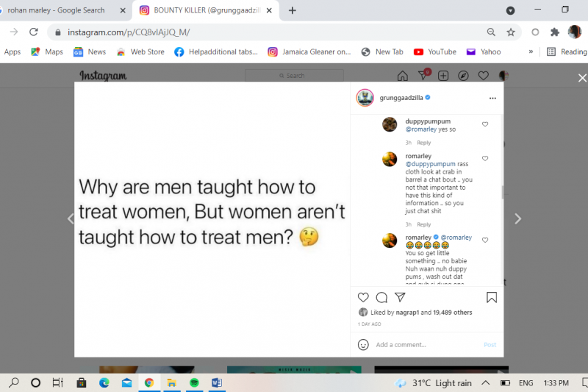Open emoji picker in comment box
This screenshot has width=588, height=392.
click(363, 345)
